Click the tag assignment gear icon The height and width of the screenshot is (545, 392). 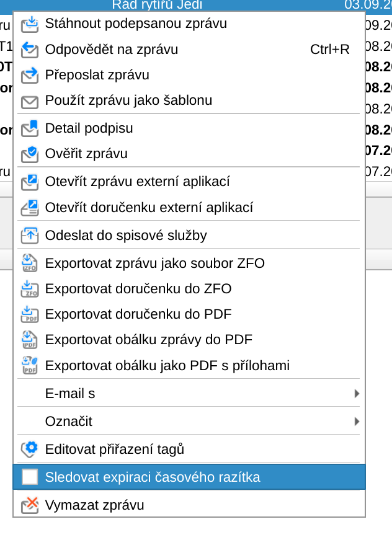pos(29,449)
